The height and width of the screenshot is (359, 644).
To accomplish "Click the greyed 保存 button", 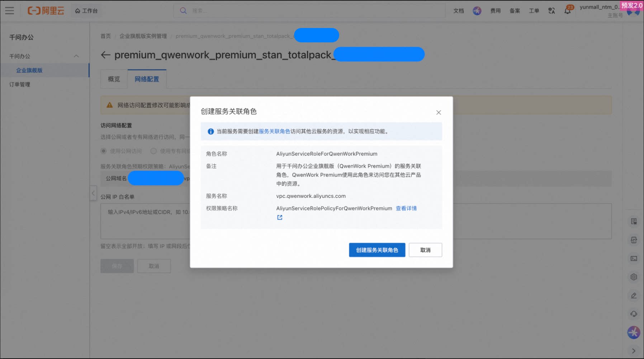I will 117,266.
